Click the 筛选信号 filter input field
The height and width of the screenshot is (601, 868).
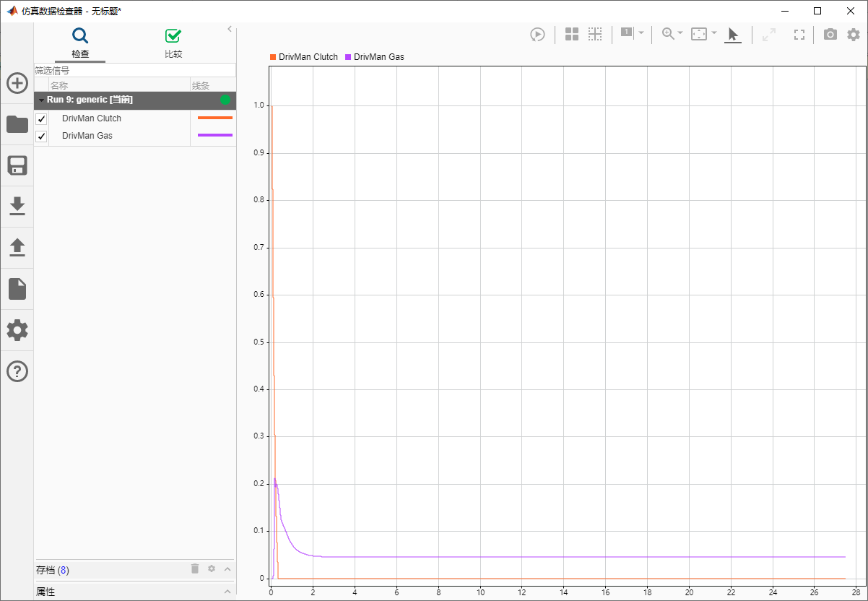coord(135,70)
